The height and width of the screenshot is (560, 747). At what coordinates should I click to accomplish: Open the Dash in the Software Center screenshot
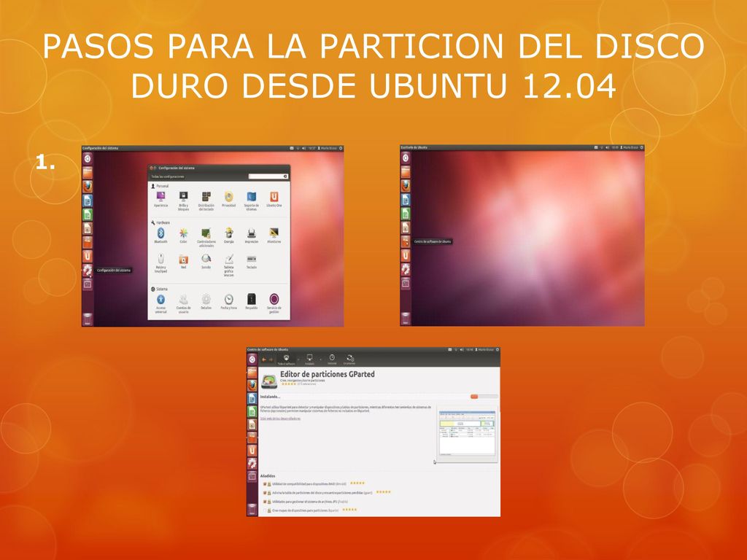point(252,359)
